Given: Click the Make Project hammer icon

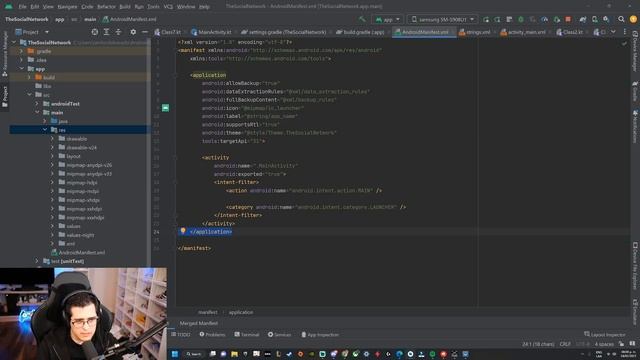Looking at the screenshot, I should pyautogui.click(x=362, y=19).
